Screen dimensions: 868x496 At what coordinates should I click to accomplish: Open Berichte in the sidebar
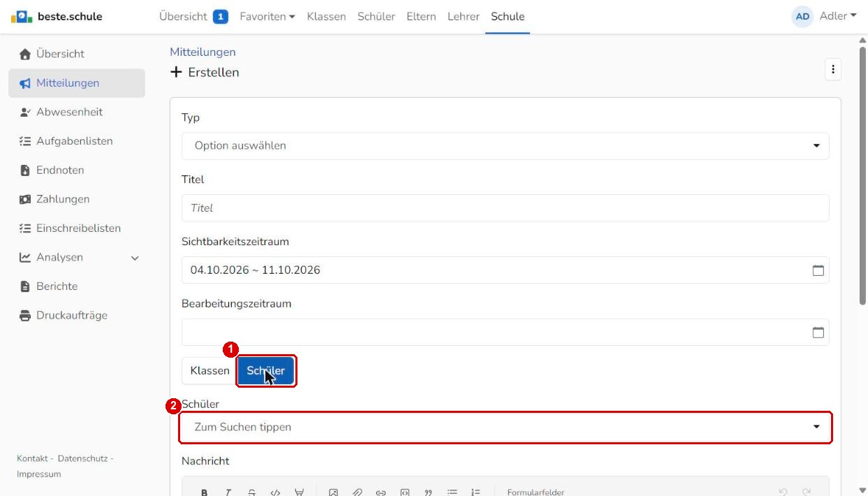click(x=77, y=286)
